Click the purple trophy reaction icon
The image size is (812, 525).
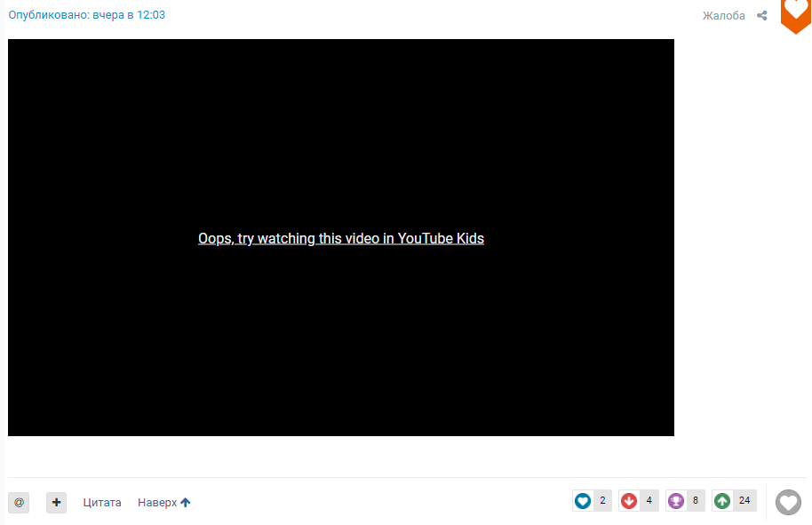(x=676, y=500)
